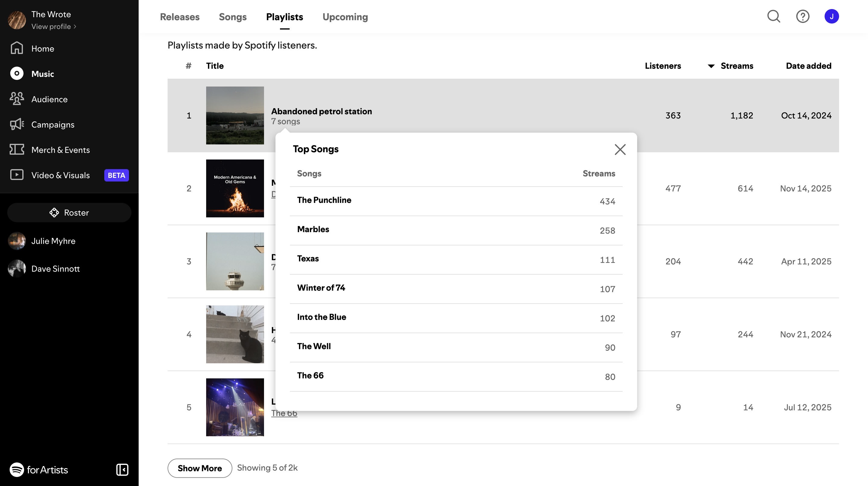The width and height of the screenshot is (868, 486).
Task: Open Audience via people icon
Action: (x=17, y=99)
